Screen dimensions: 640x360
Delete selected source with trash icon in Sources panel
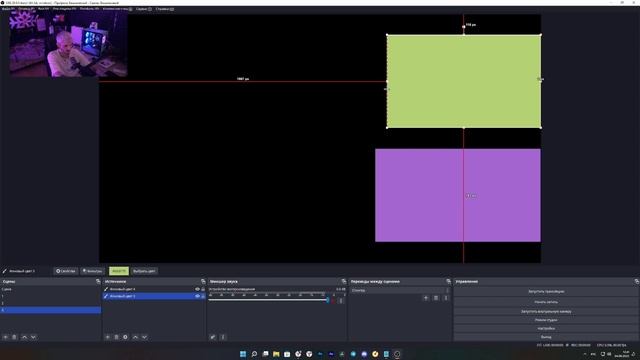pyautogui.click(x=116, y=337)
